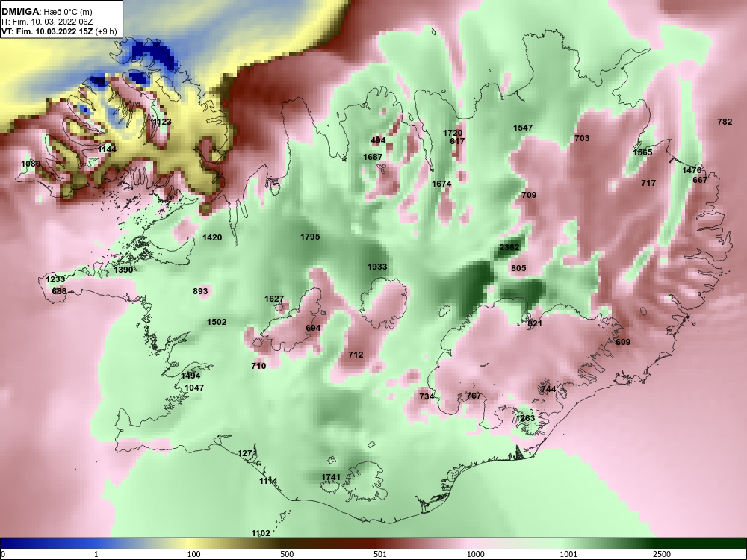Screen dimensions: 747x560
Task: Click the value 1627
Action: coord(274,299)
